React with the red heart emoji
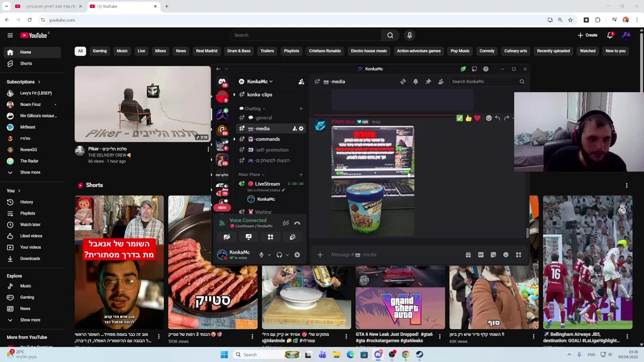The width and height of the screenshot is (644, 362). pyautogui.click(x=477, y=118)
